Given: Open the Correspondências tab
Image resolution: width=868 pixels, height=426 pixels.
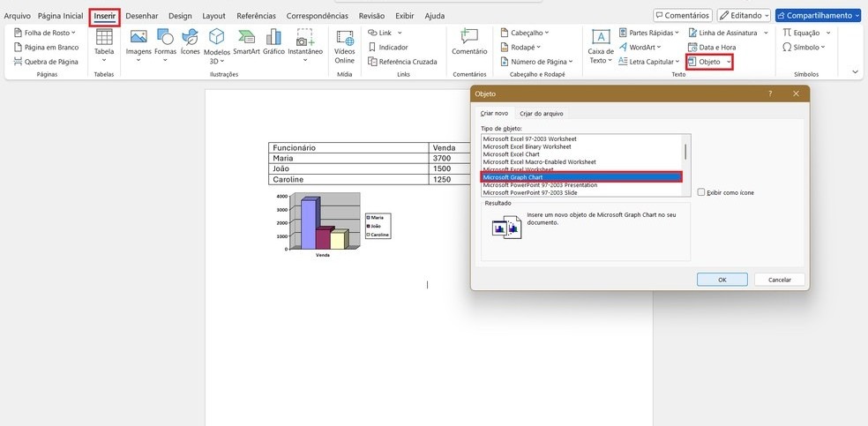Looking at the screenshot, I should pos(318,16).
